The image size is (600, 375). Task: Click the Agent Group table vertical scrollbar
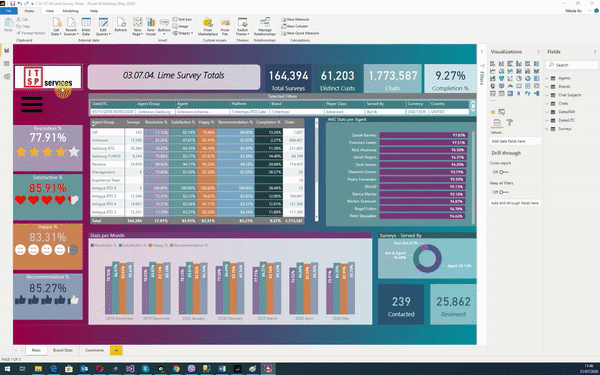click(316, 170)
